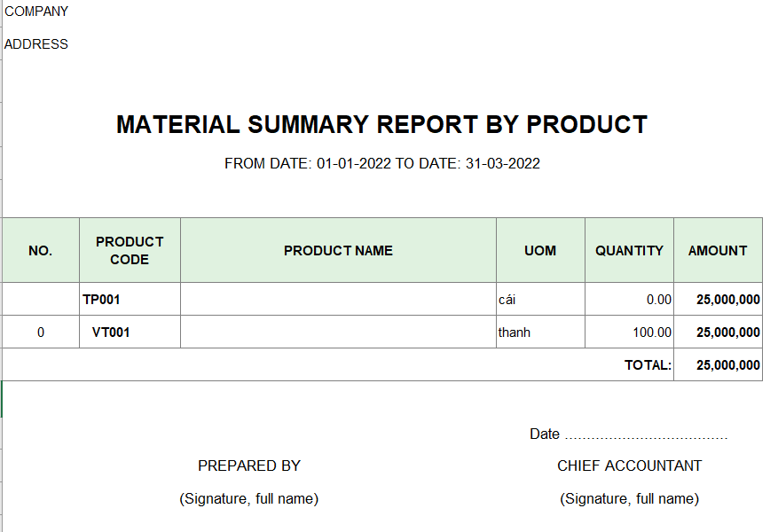The width and height of the screenshot is (778, 532).
Task: Click the QUANTITY column header
Action: tap(629, 250)
